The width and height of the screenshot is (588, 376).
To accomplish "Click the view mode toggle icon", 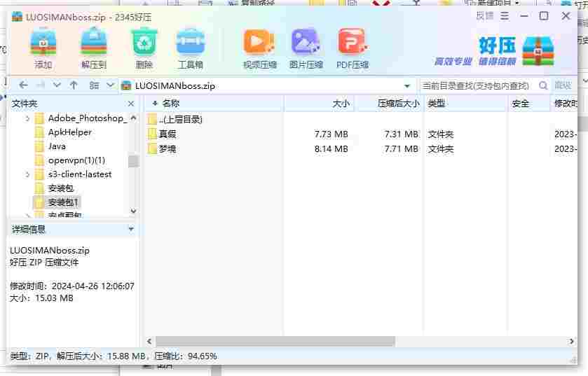I will [x=94, y=85].
